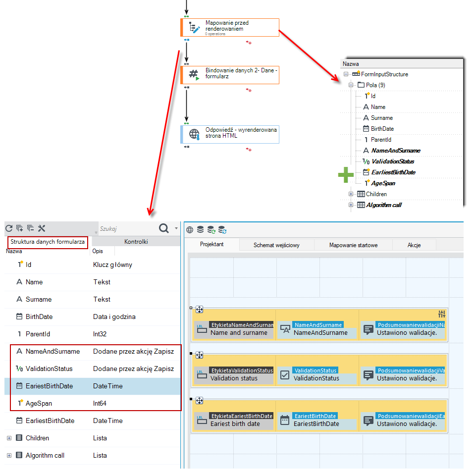Viewport: 475px width, 476px height.
Task: Click the label icon of EtykietaValidationStatus
Action: point(202,375)
